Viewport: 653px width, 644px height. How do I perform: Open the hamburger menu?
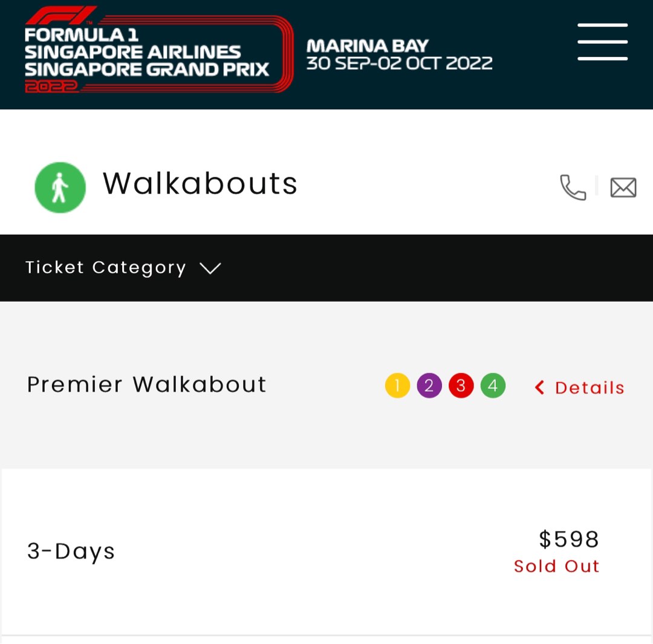[602, 42]
